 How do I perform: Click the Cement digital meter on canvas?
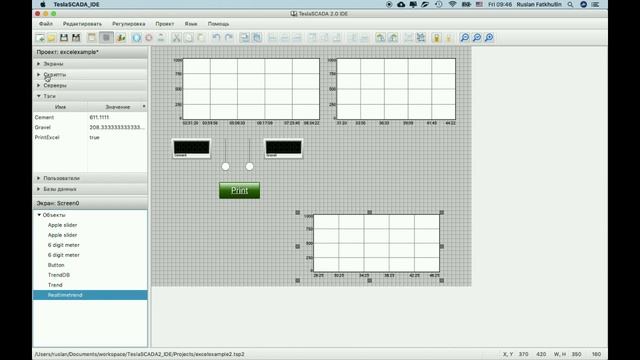pos(191,149)
